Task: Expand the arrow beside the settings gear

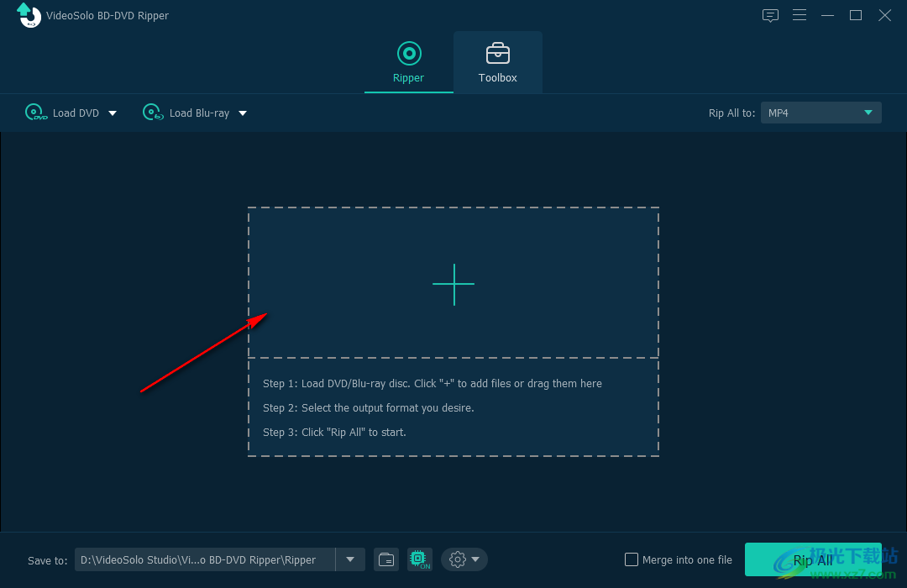Action: click(475, 559)
